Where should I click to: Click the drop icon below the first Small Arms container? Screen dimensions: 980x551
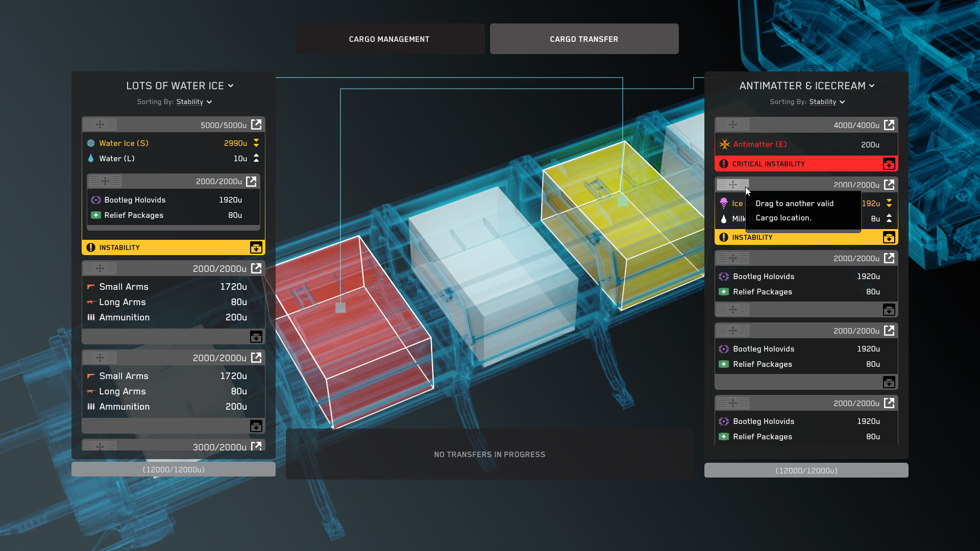(x=256, y=337)
